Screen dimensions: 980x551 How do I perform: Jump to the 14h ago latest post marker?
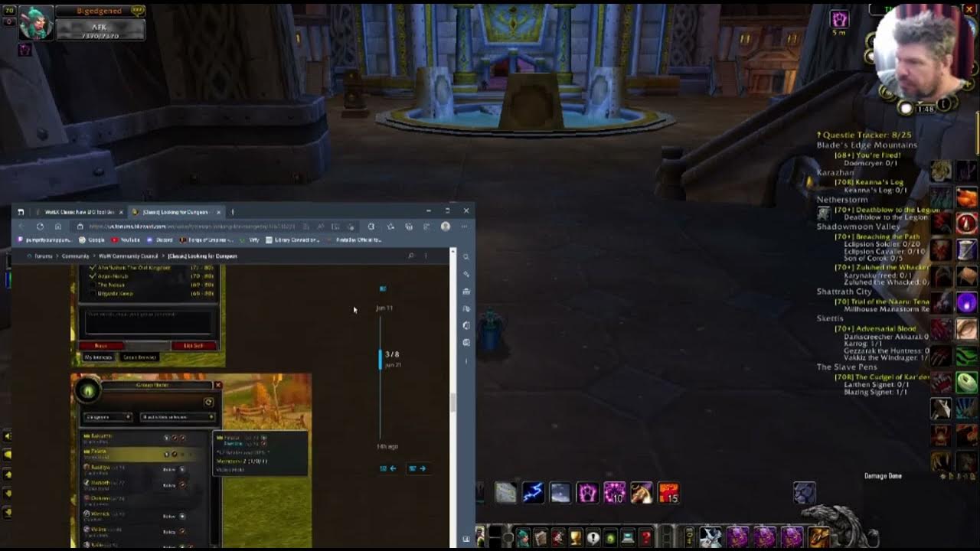click(x=387, y=446)
